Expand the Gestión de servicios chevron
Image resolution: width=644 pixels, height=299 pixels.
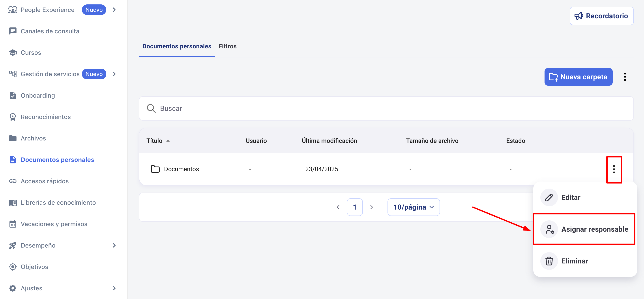(114, 74)
